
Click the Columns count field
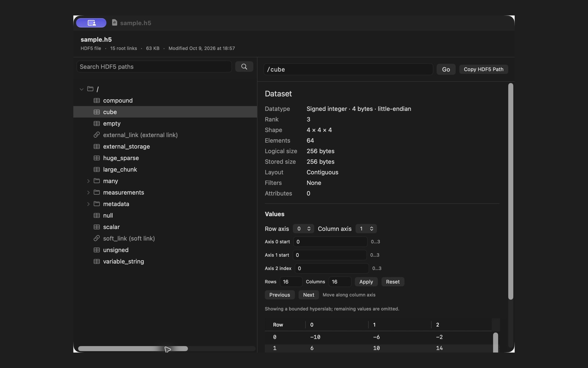(x=340, y=282)
